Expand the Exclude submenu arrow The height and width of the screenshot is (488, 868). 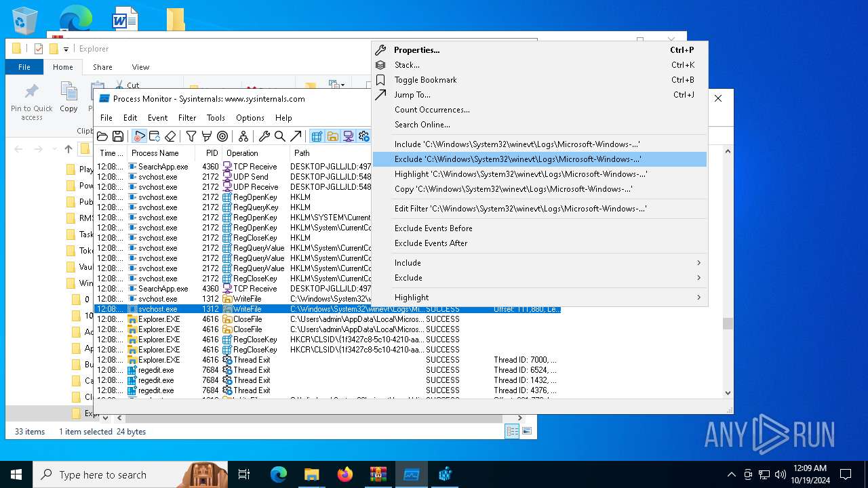pos(698,278)
